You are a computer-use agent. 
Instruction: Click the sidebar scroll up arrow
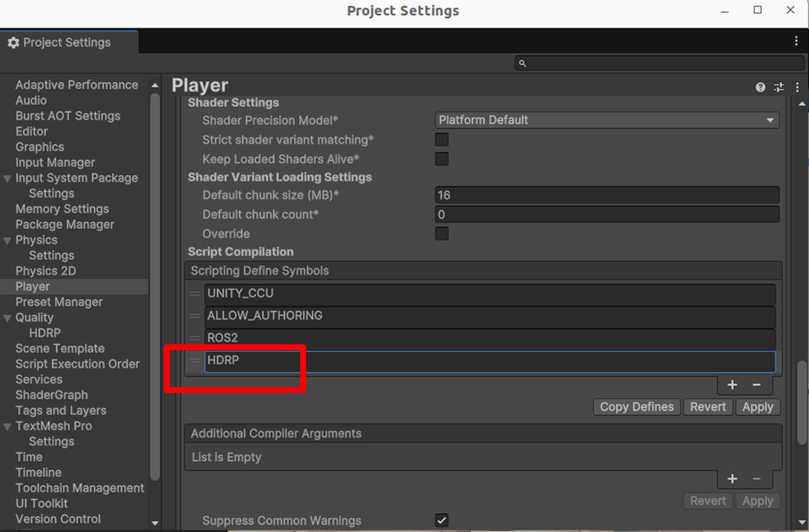pos(155,85)
